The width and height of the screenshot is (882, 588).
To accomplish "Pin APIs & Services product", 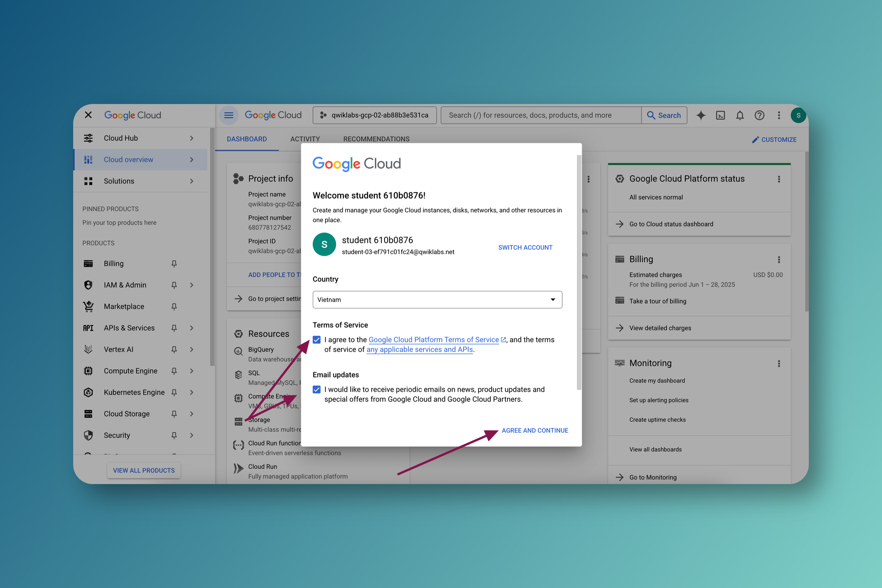I will click(x=174, y=328).
